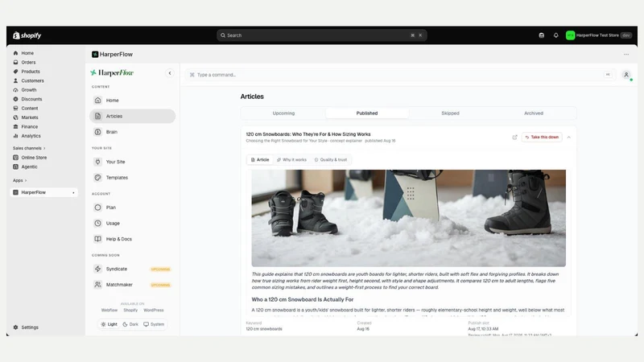Switch to the Upcoming tab
644x362 pixels.
(283, 113)
